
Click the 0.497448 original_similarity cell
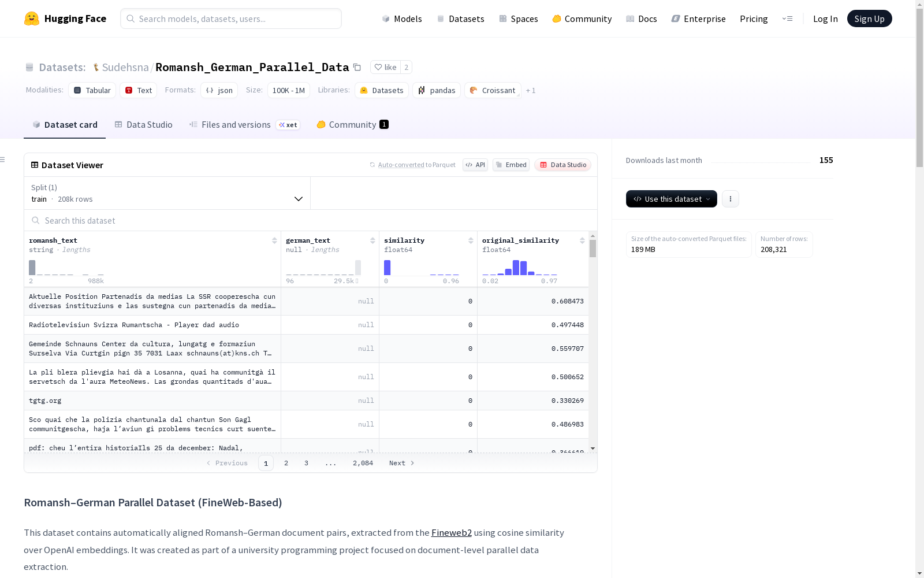click(533, 325)
